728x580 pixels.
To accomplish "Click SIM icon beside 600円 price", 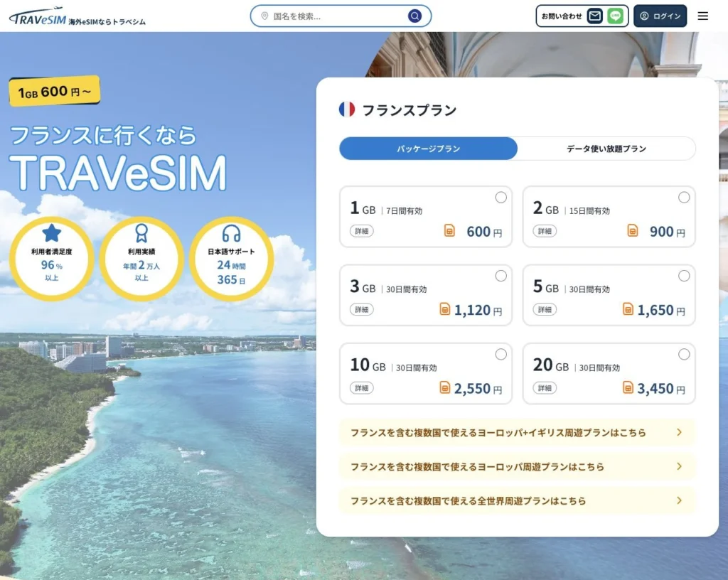I will click(x=449, y=230).
